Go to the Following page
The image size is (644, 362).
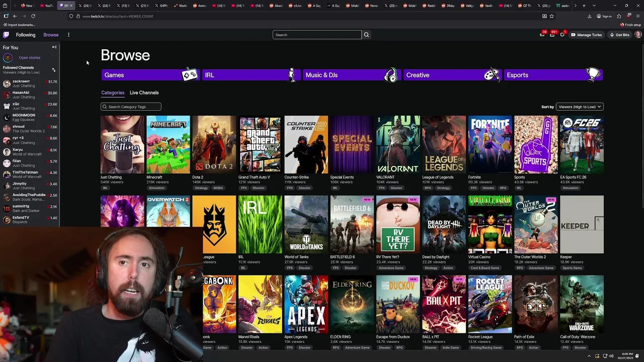26,35
